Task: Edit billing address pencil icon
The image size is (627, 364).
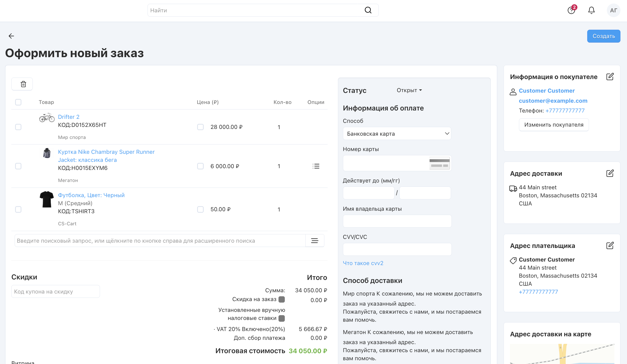Action: point(610,246)
